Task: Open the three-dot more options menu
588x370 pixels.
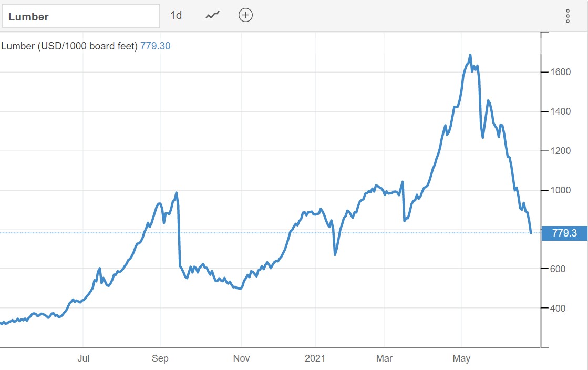Action: tap(568, 16)
